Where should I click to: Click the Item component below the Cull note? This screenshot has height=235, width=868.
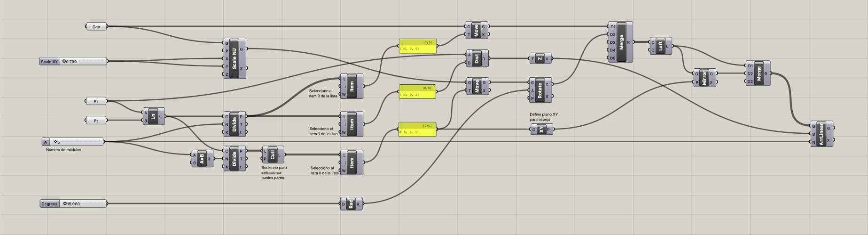point(352,162)
